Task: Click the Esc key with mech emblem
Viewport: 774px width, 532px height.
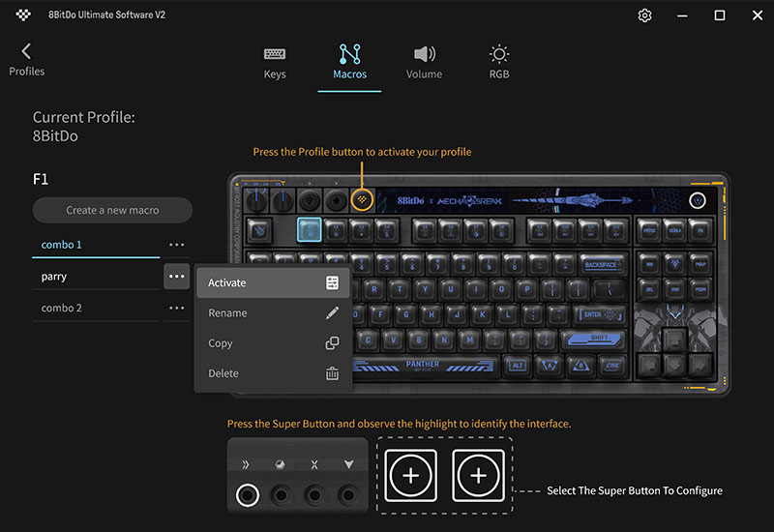Action: pos(258,230)
